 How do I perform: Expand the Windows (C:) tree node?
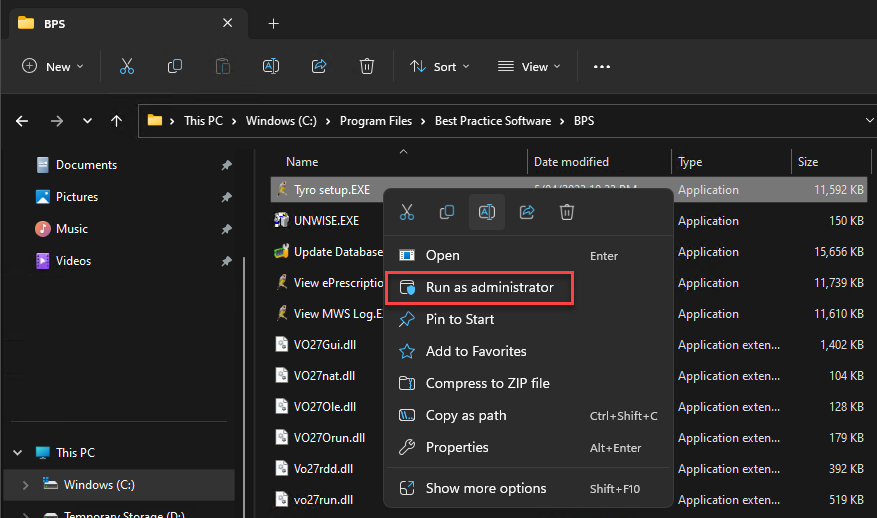[25, 485]
